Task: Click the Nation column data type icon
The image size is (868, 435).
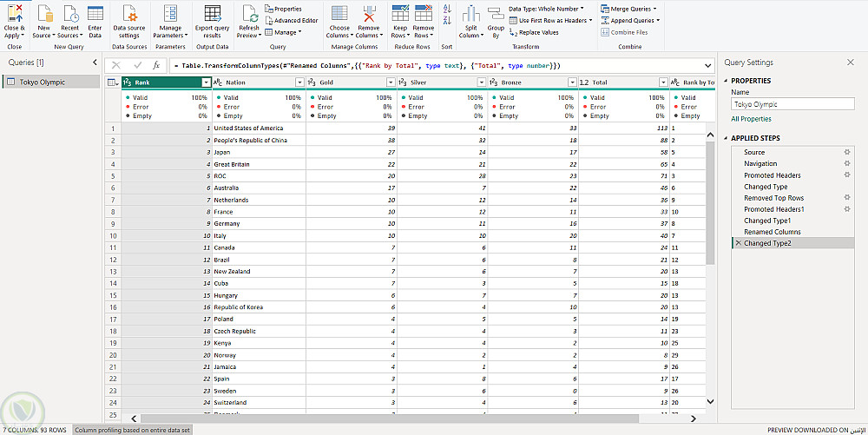Action: [x=218, y=82]
